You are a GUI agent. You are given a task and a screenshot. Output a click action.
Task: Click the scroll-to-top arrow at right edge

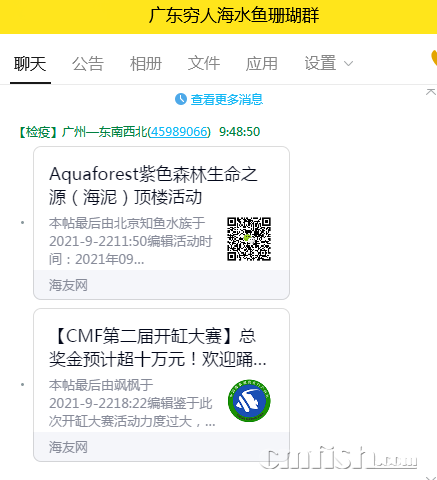[431, 92]
